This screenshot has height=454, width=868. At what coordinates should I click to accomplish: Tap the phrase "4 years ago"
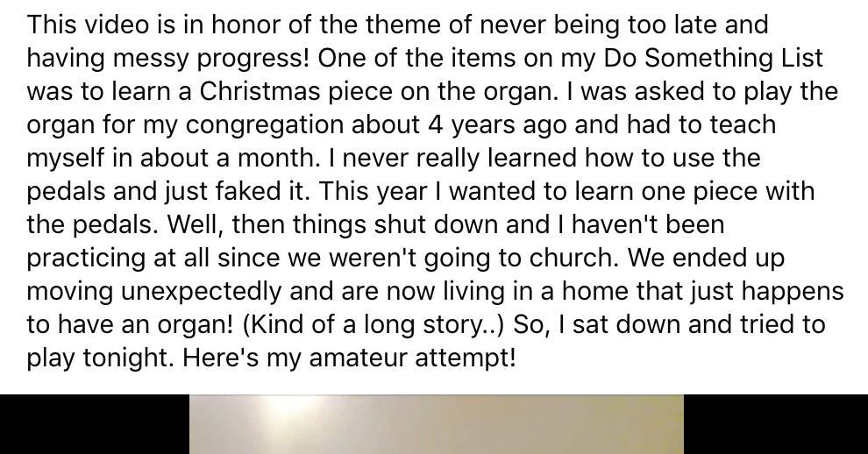point(497,125)
